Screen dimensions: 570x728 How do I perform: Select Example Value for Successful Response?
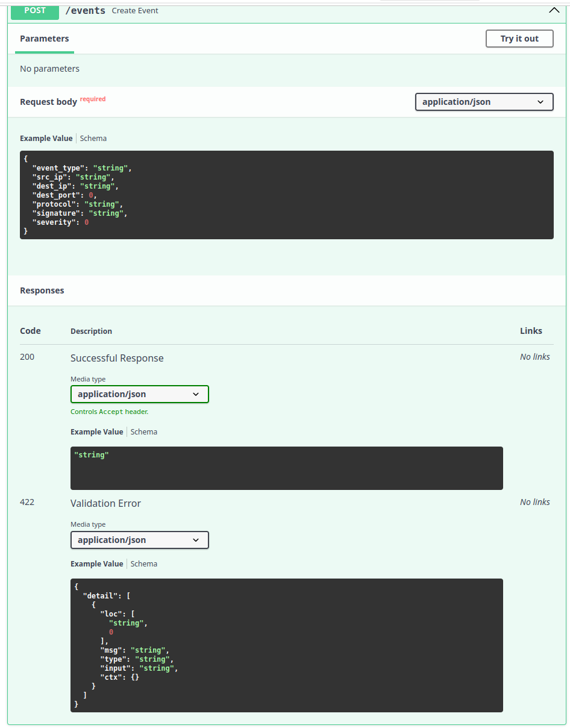click(97, 432)
